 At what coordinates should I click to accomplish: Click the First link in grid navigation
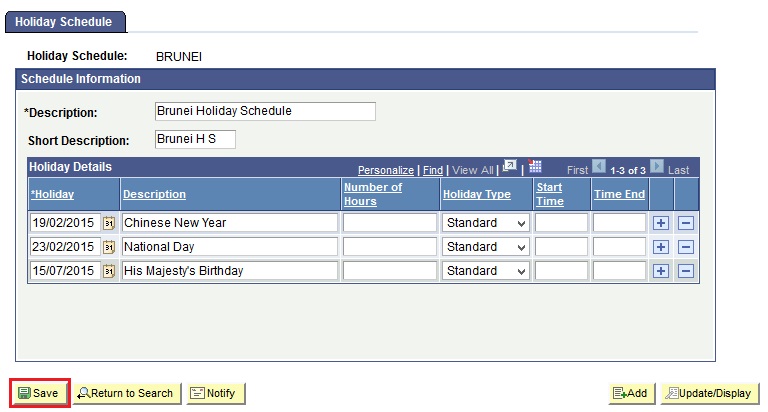577,170
